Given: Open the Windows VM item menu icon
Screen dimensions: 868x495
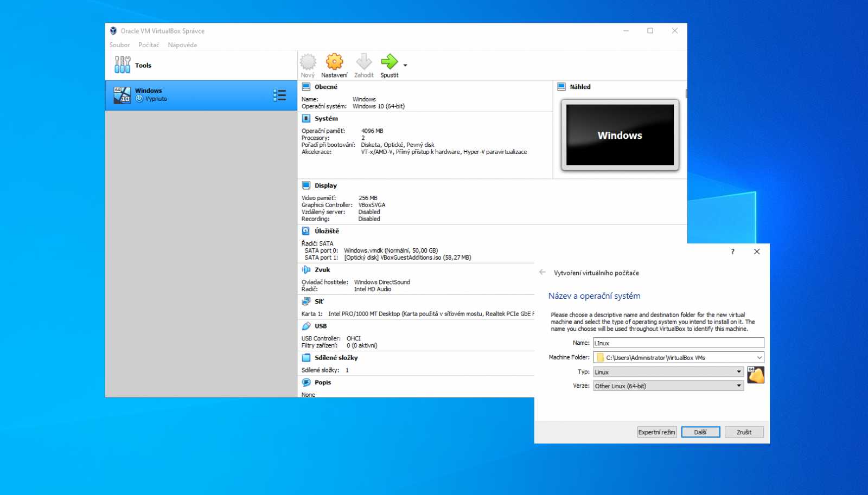Looking at the screenshot, I should point(279,95).
